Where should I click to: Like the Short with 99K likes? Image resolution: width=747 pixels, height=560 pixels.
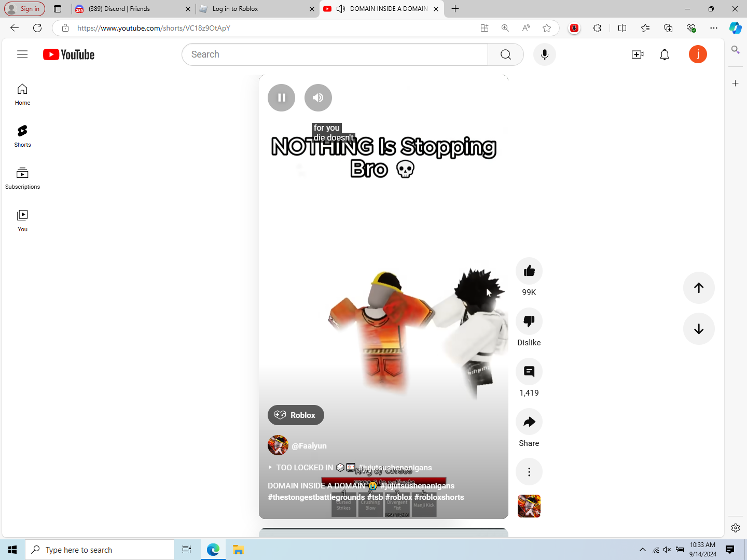point(529,271)
